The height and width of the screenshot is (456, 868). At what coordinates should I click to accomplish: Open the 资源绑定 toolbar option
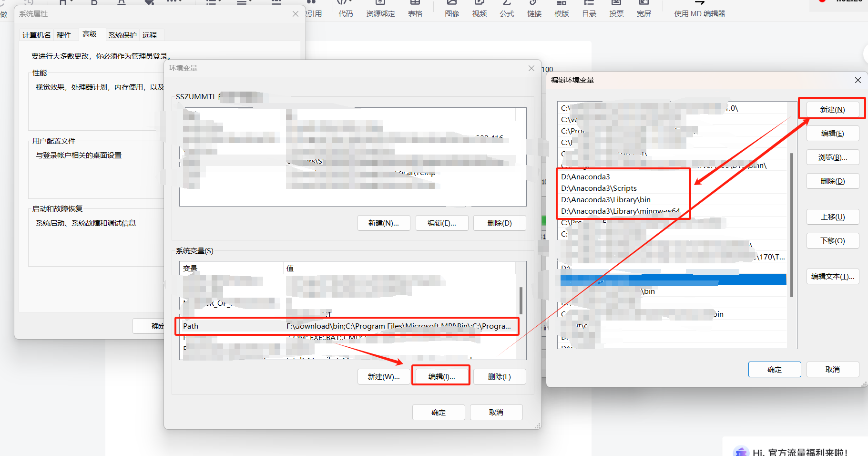point(380,9)
